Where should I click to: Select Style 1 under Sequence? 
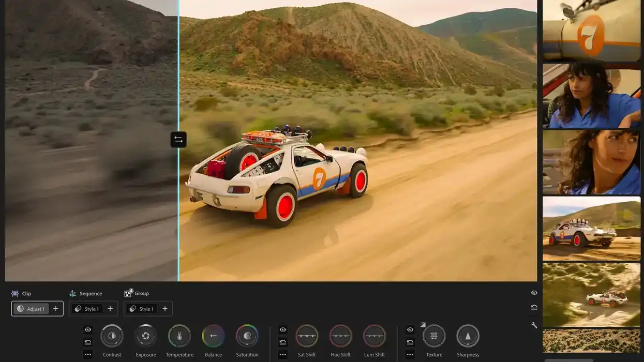coord(87,309)
